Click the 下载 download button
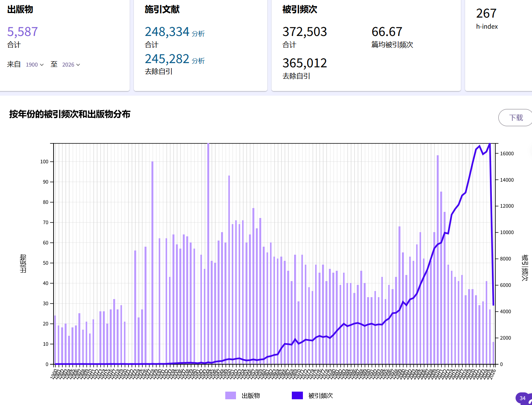This screenshot has height=405, width=532. tap(516, 118)
